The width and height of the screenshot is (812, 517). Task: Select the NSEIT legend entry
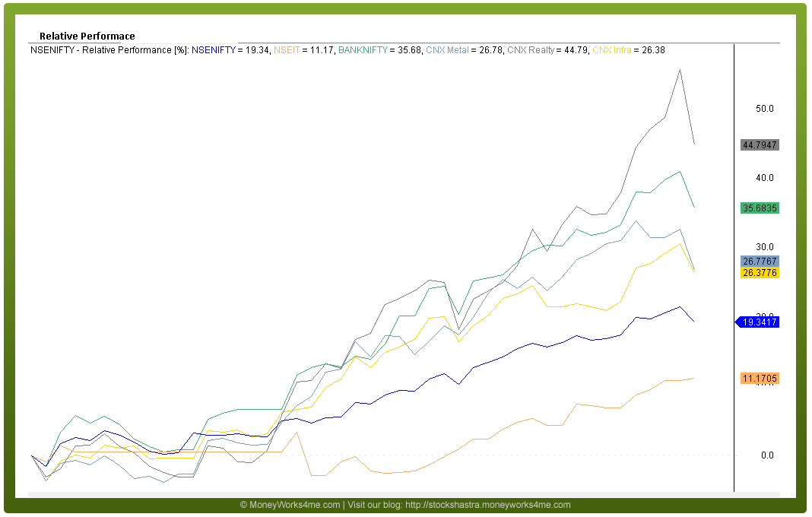click(287, 50)
